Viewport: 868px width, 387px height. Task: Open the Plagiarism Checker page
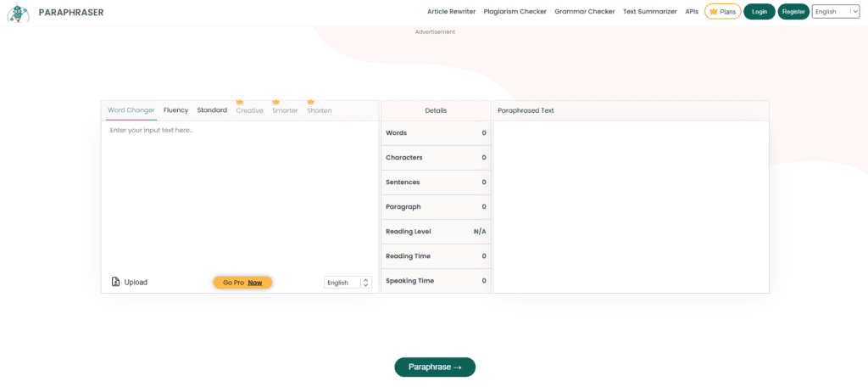pos(515,12)
